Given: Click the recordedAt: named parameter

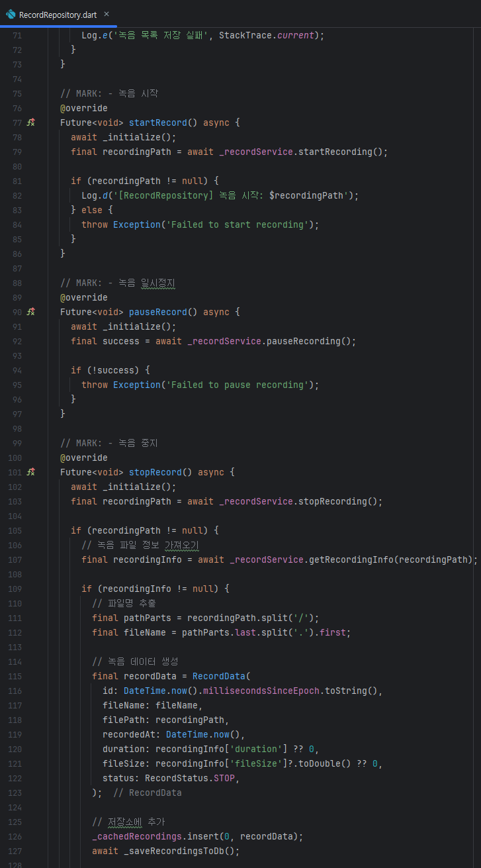Looking at the screenshot, I should pos(132,734).
